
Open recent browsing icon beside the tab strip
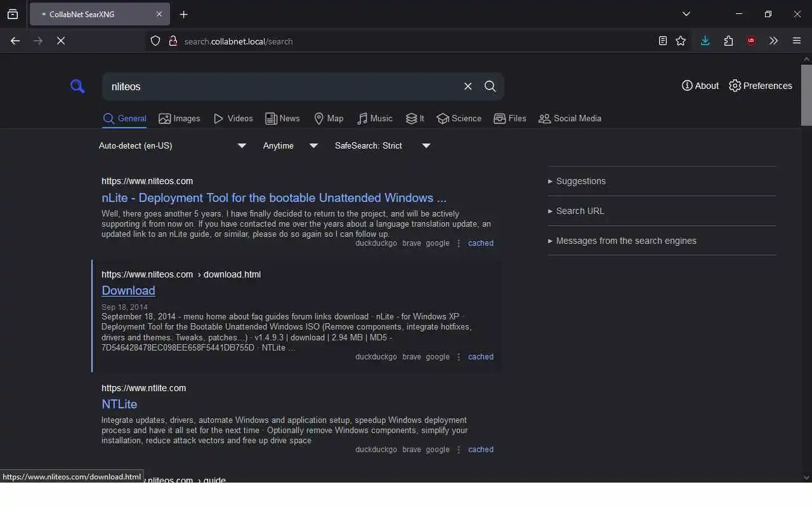[13, 14]
